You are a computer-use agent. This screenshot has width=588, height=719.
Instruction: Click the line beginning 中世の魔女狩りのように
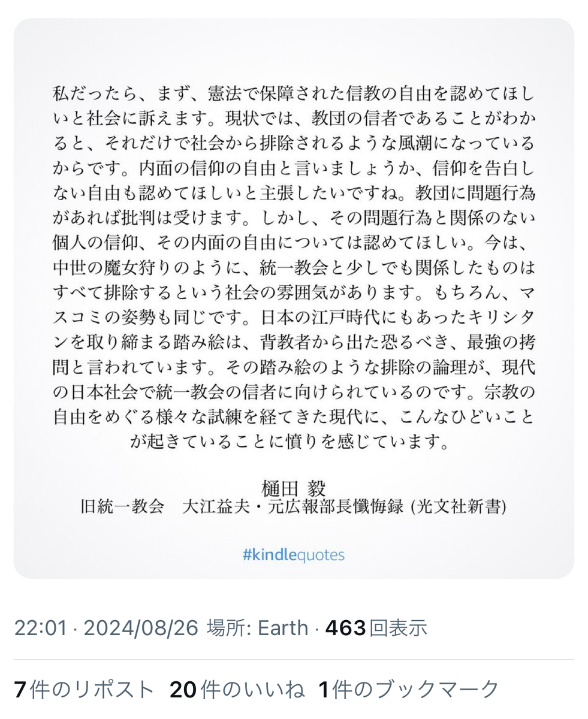point(294,268)
